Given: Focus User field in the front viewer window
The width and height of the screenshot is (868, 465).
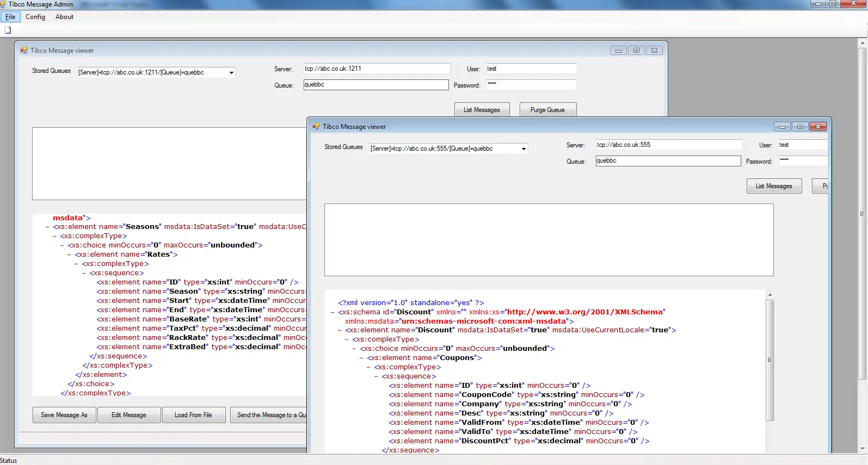Looking at the screenshot, I should tap(802, 145).
